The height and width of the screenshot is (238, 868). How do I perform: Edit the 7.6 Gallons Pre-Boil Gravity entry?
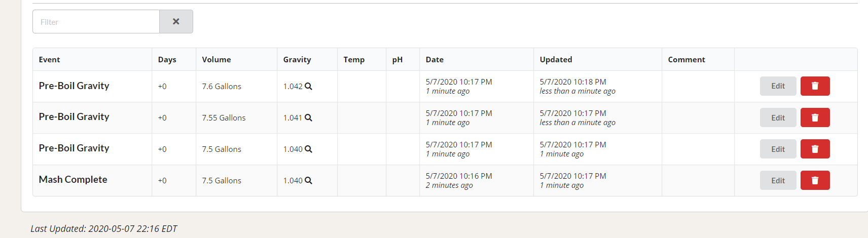(x=778, y=86)
